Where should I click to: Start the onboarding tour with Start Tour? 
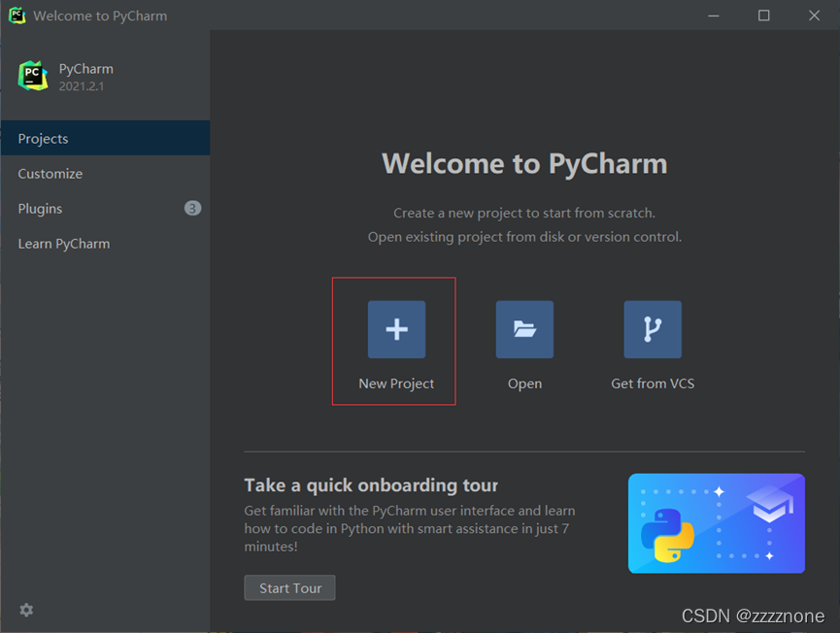(x=289, y=588)
